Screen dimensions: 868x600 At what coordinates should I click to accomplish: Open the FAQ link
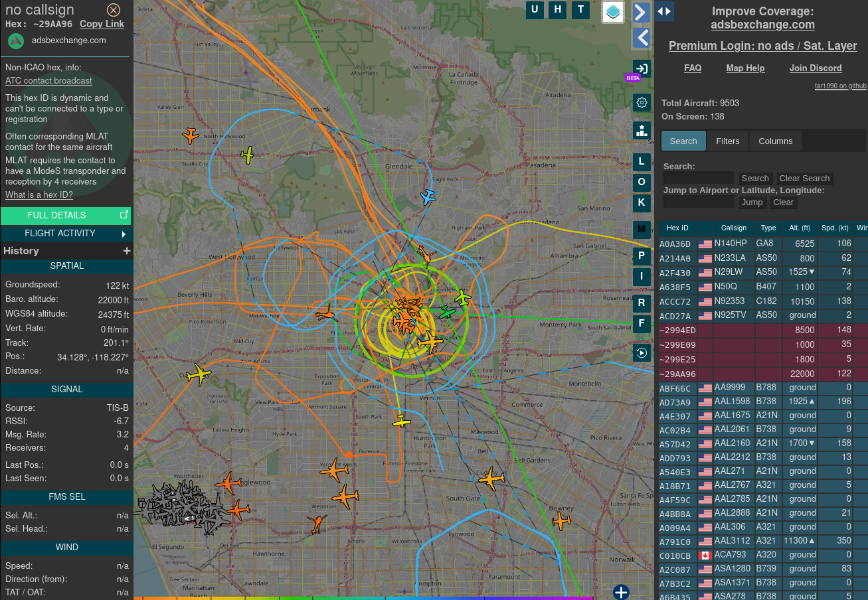pos(693,68)
